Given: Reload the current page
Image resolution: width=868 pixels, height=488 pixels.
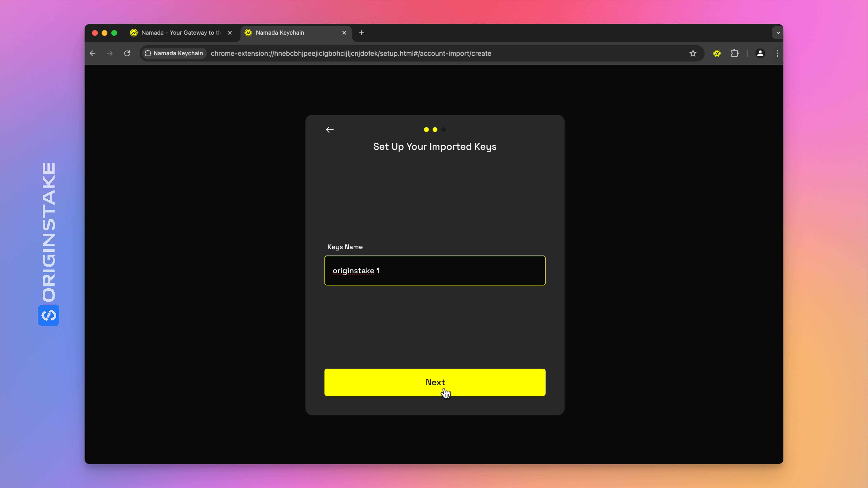Looking at the screenshot, I should point(127,53).
